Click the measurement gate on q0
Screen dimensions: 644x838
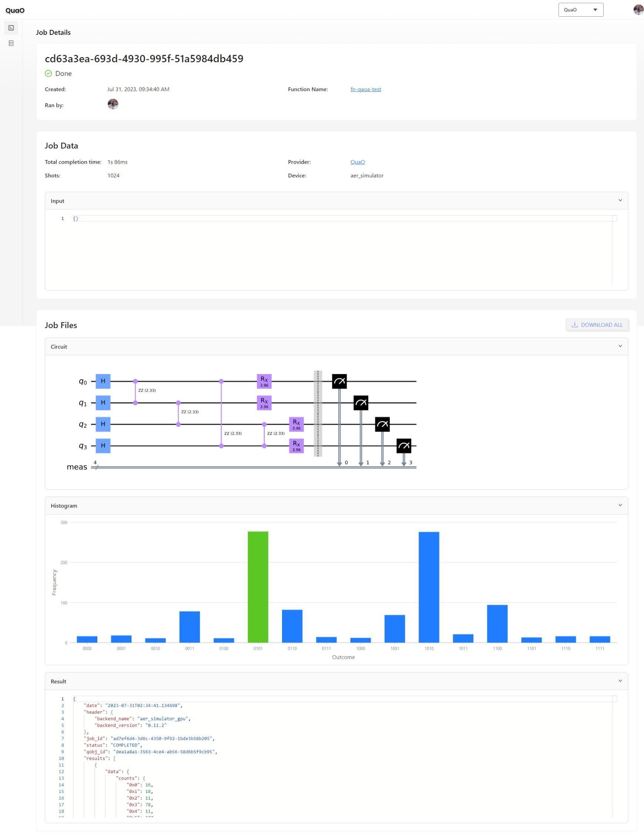[339, 381]
